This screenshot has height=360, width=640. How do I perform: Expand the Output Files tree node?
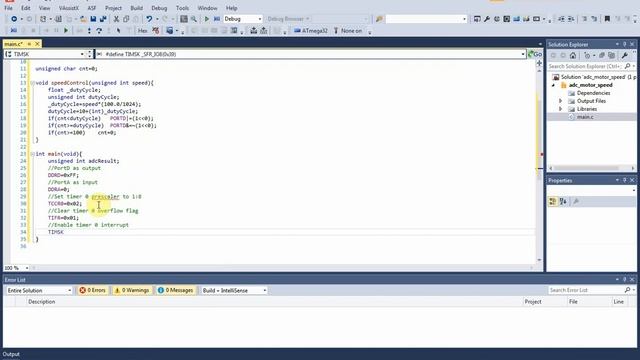560,101
